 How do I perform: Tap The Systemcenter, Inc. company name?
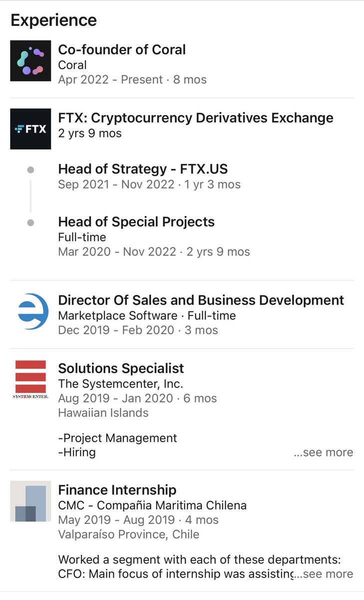120,384
